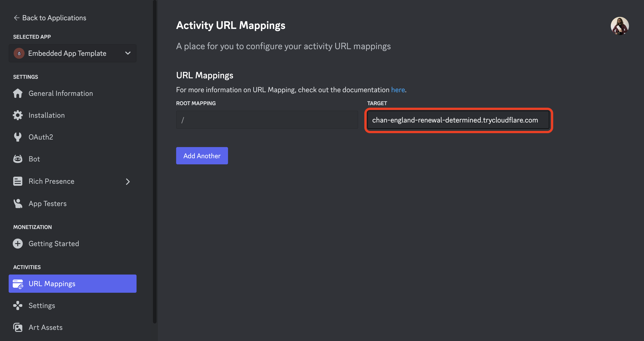Click the Bot robot face icon
The width and height of the screenshot is (644, 341).
[x=18, y=159]
